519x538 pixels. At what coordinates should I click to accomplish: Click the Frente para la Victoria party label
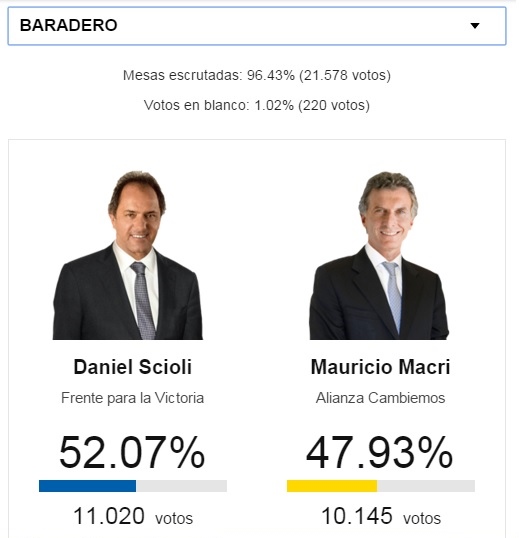pos(132,398)
